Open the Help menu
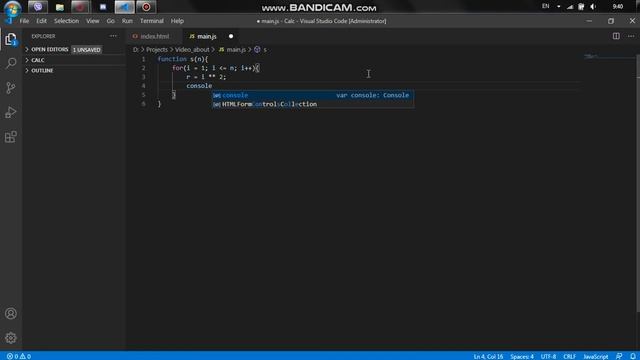Screen dimensions: 640x360 177,21
